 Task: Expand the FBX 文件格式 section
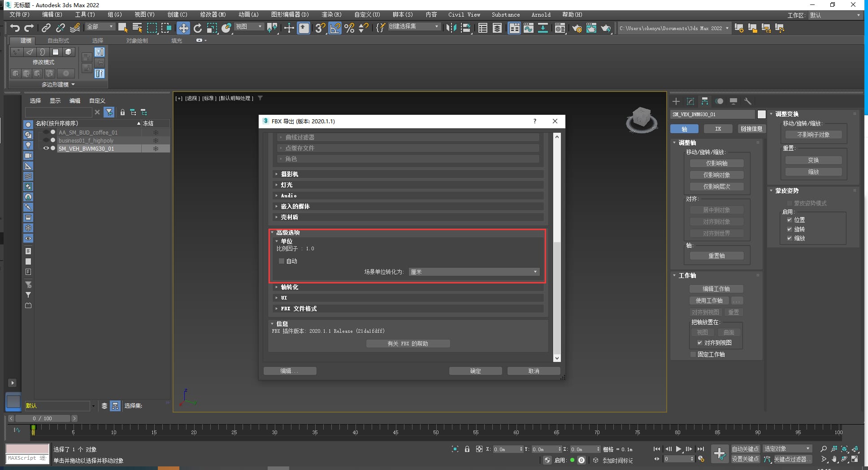408,309
